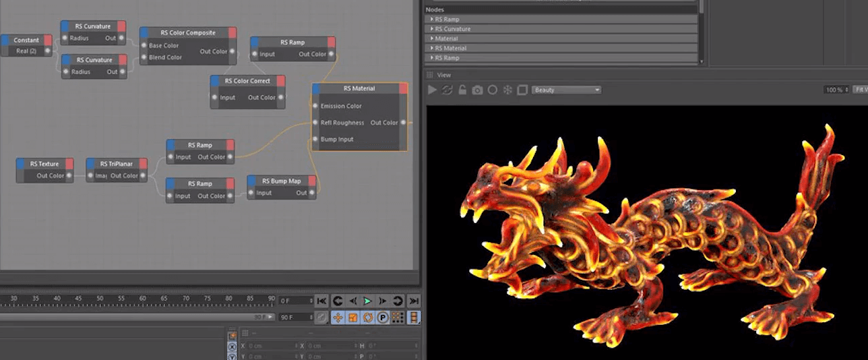Expand the Material entry in Nodes list
The height and width of the screenshot is (360, 868).
[x=432, y=38]
